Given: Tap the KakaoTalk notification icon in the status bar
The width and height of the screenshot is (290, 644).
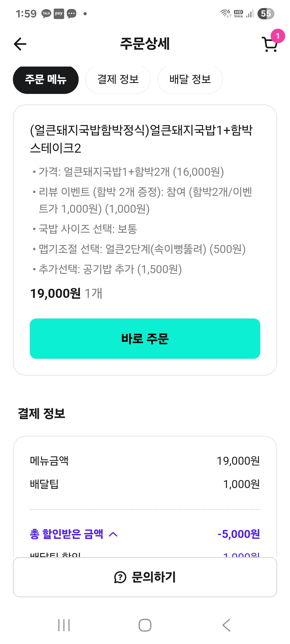Looking at the screenshot, I should tap(46, 14).
